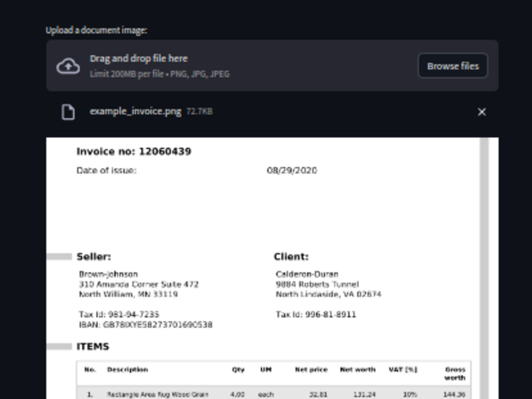Click the seller name Brown-Johnson
532x399 pixels.
(x=108, y=274)
